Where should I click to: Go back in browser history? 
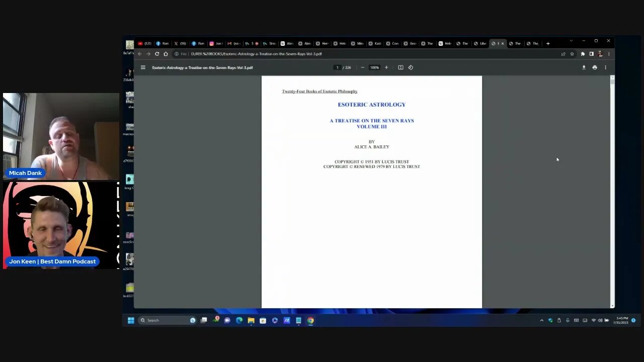140,54
